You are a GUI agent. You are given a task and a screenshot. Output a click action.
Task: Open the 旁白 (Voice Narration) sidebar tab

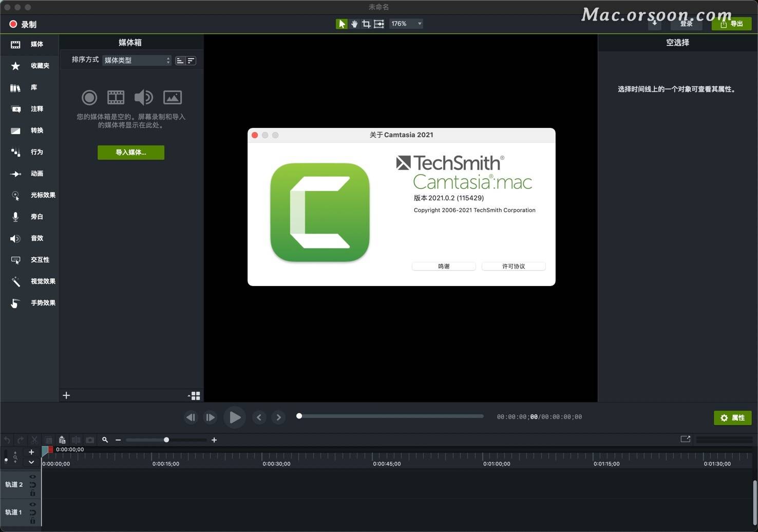[x=29, y=217]
